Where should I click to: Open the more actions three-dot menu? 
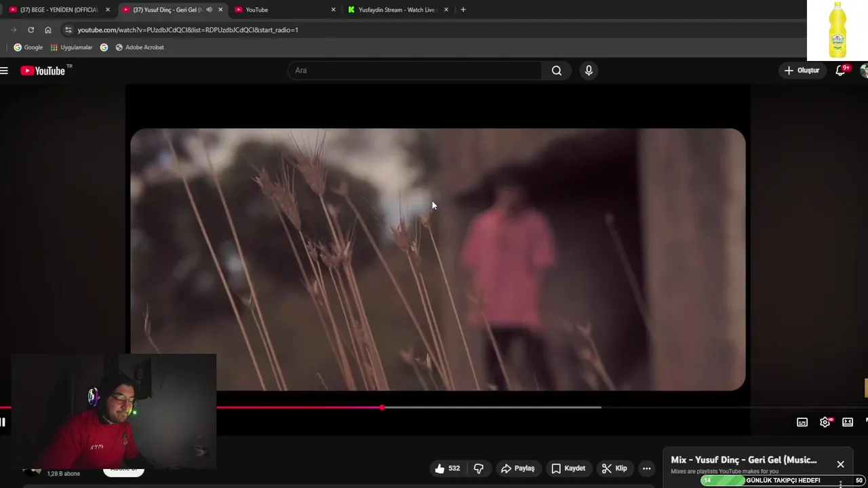click(x=647, y=468)
